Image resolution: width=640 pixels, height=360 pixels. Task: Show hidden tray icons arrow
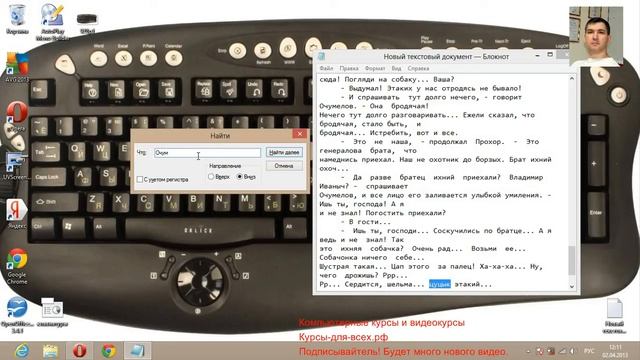point(529,351)
